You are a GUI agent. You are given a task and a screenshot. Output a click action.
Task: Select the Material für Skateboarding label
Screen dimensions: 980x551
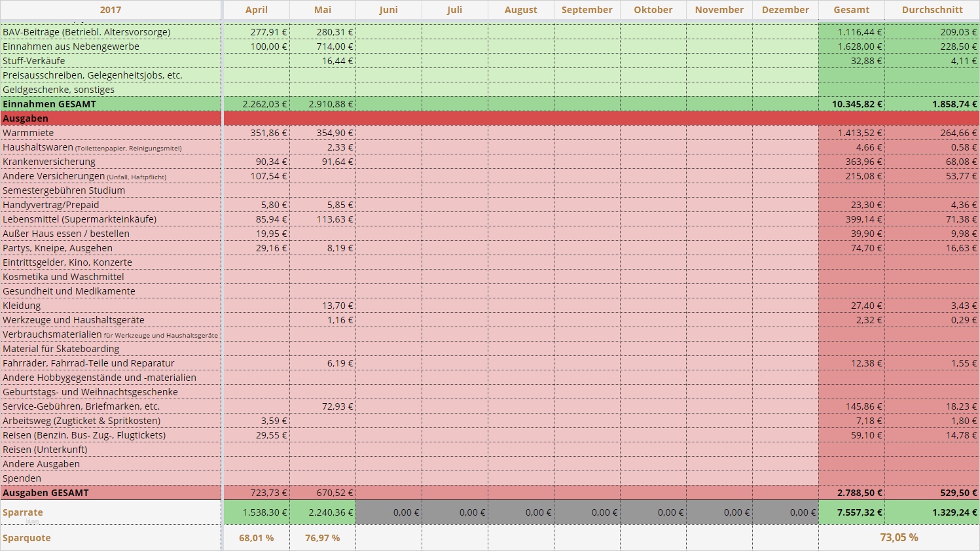(x=61, y=349)
